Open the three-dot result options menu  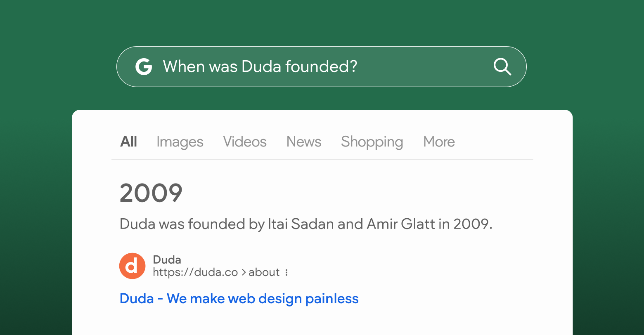pos(286,272)
